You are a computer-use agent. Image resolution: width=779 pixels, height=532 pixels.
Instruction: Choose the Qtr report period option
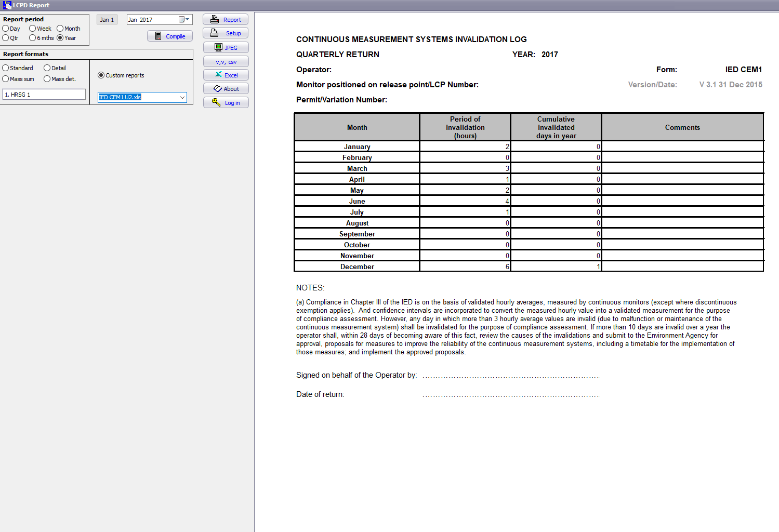(6, 38)
